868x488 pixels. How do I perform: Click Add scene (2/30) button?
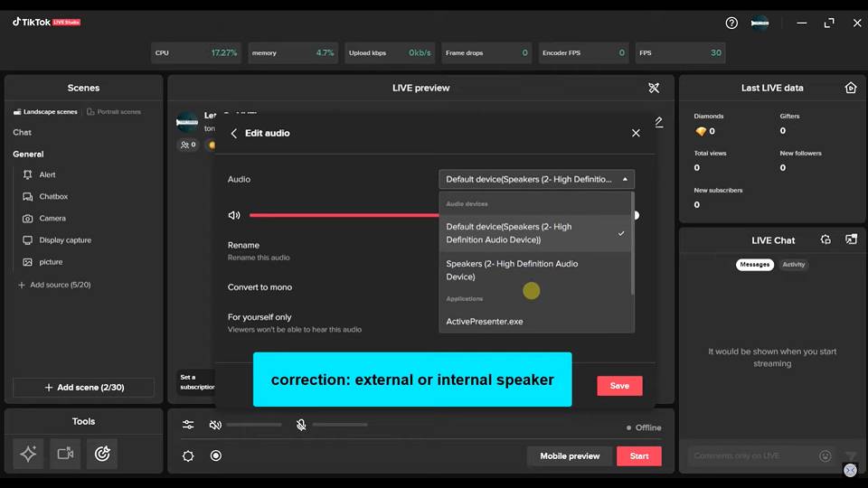83,388
